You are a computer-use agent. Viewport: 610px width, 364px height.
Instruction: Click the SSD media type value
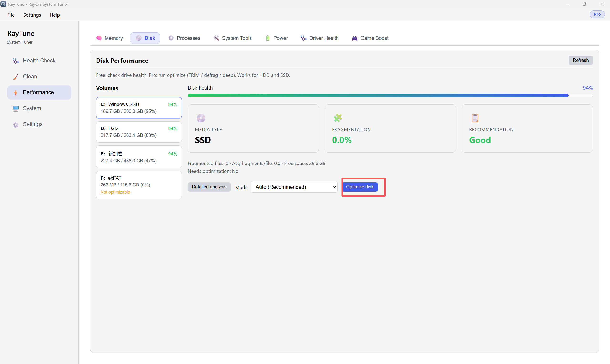click(203, 140)
